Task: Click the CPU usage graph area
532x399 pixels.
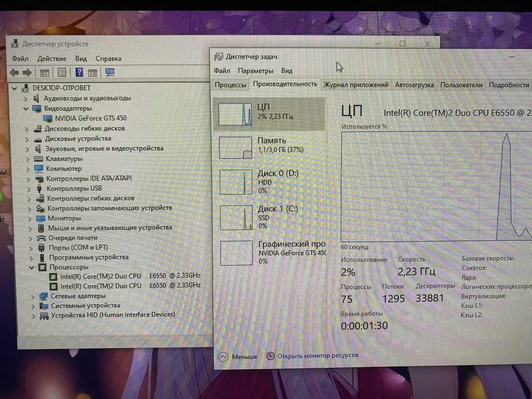Action: point(437,186)
